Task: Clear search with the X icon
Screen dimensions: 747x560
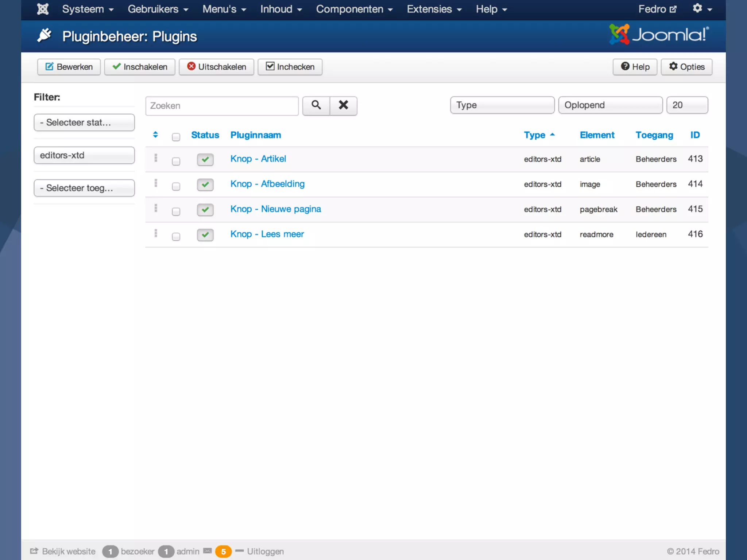Action: click(343, 105)
